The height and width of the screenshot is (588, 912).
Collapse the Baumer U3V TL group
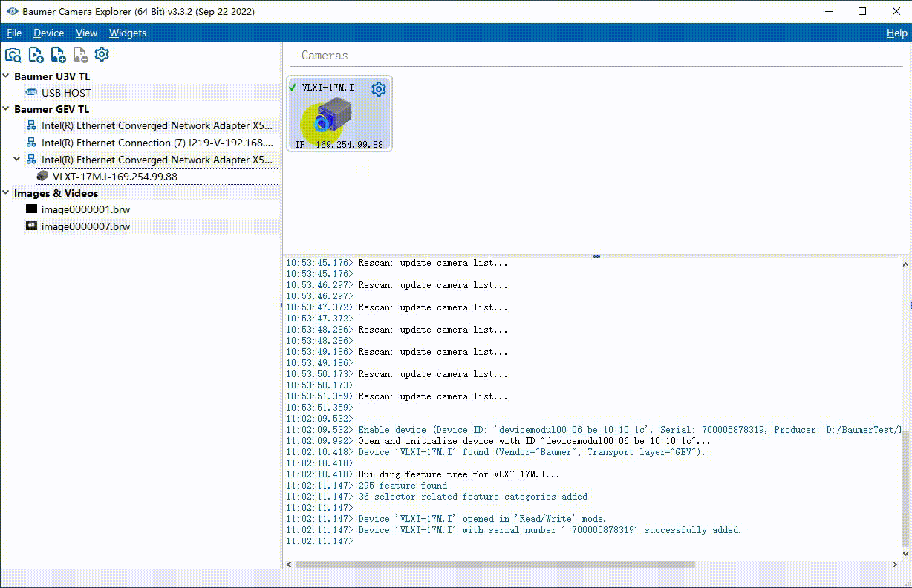[7, 76]
